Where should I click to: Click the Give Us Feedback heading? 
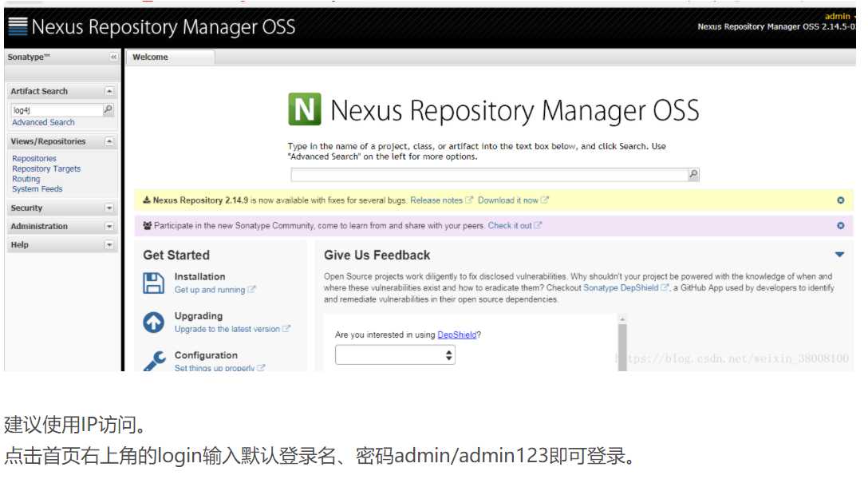pyautogui.click(x=377, y=255)
